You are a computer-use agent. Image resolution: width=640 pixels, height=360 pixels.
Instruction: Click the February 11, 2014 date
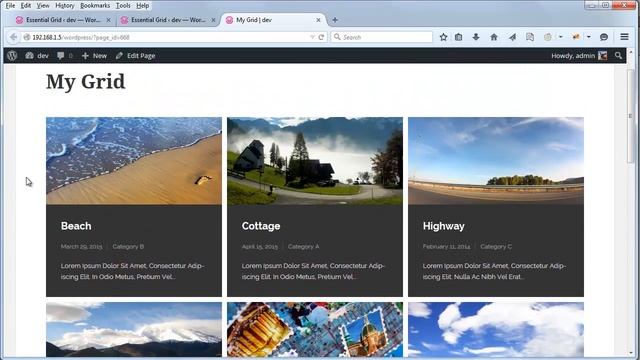pos(447,247)
